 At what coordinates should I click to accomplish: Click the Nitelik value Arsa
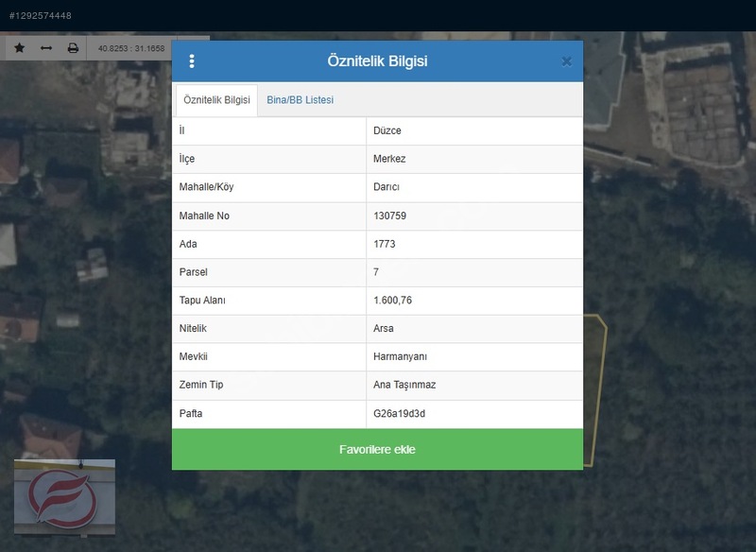tap(384, 328)
